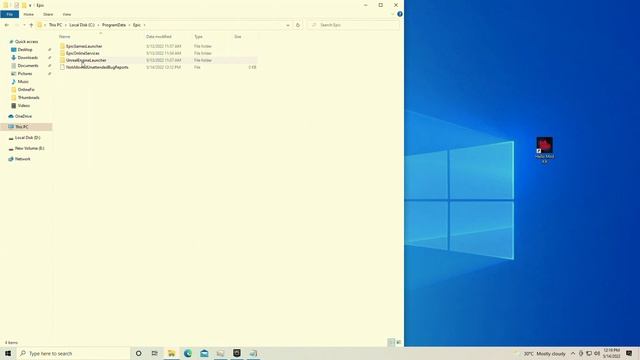Open Task View on the taskbar
Image resolution: width=640 pixels, height=360 pixels.
(155, 353)
